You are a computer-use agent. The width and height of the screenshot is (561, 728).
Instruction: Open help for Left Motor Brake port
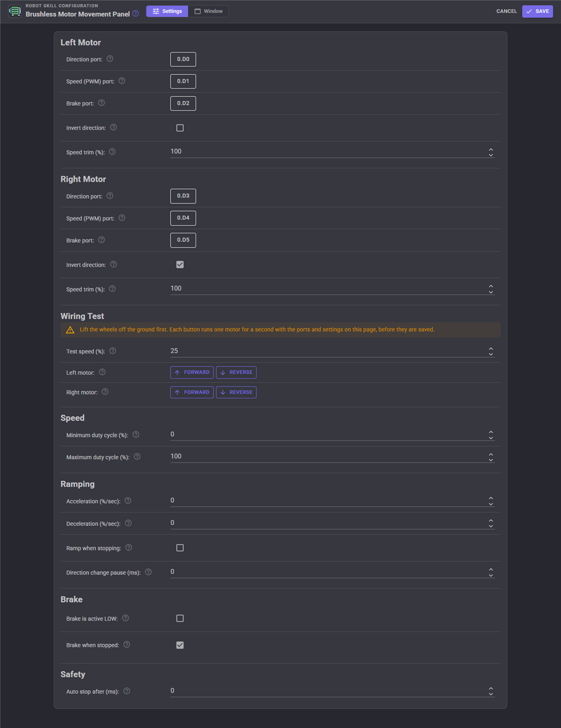[101, 103]
